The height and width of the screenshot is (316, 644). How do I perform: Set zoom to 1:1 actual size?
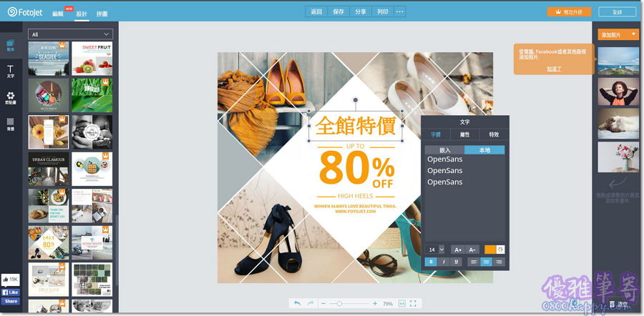(402, 304)
